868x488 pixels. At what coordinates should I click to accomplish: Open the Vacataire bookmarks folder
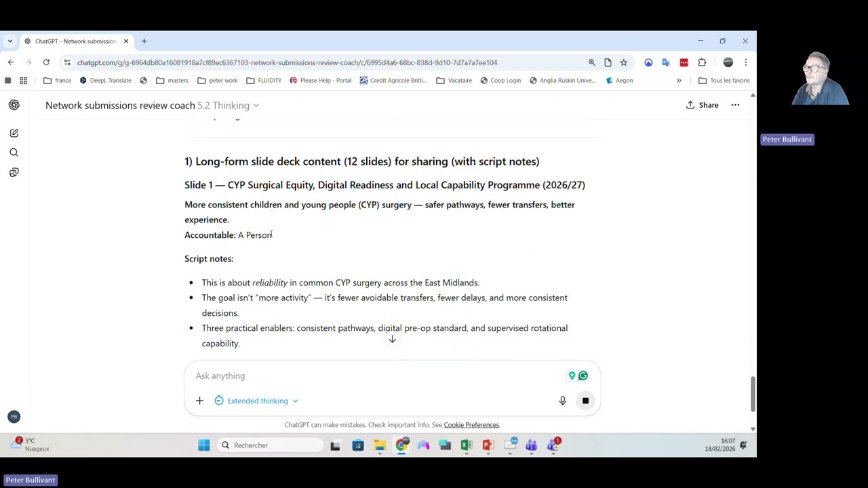[x=454, y=81]
